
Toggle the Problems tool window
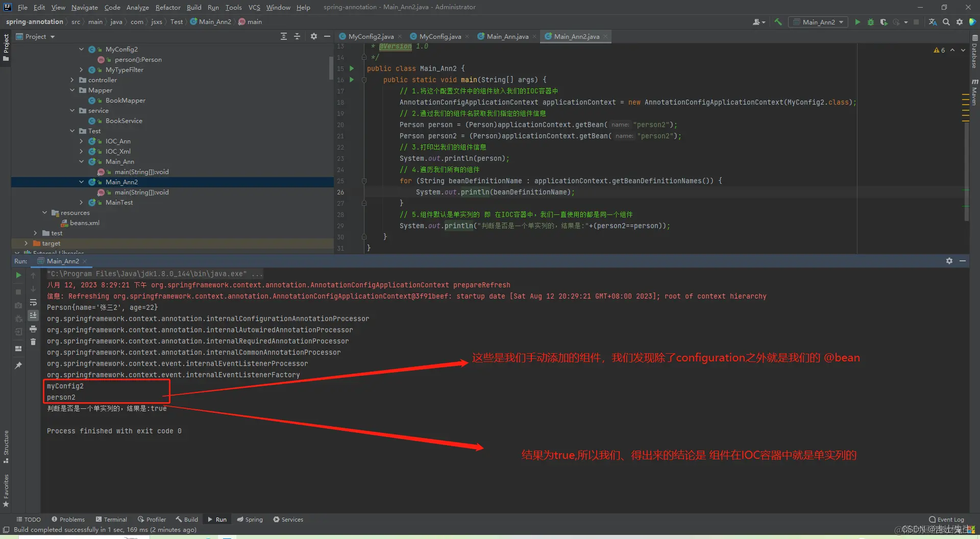pos(68,520)
